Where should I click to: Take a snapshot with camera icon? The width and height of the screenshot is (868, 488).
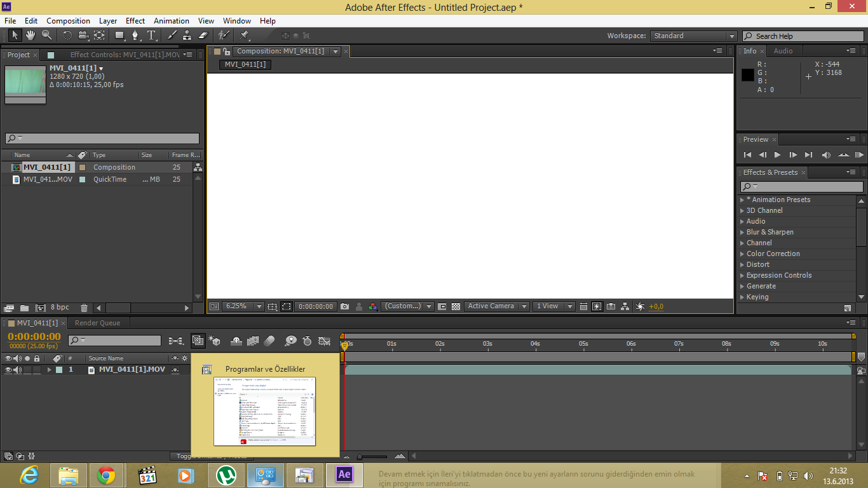pyautogui.click(x=344, y=306)
